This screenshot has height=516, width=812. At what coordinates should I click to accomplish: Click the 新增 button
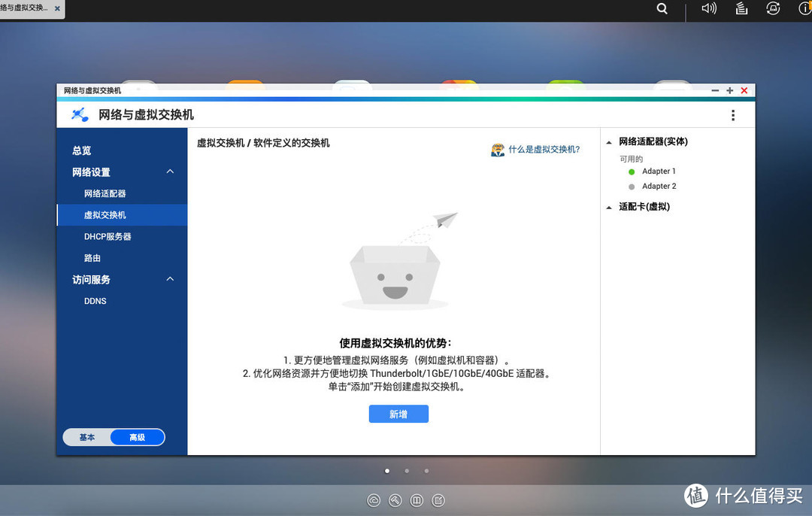398,414
